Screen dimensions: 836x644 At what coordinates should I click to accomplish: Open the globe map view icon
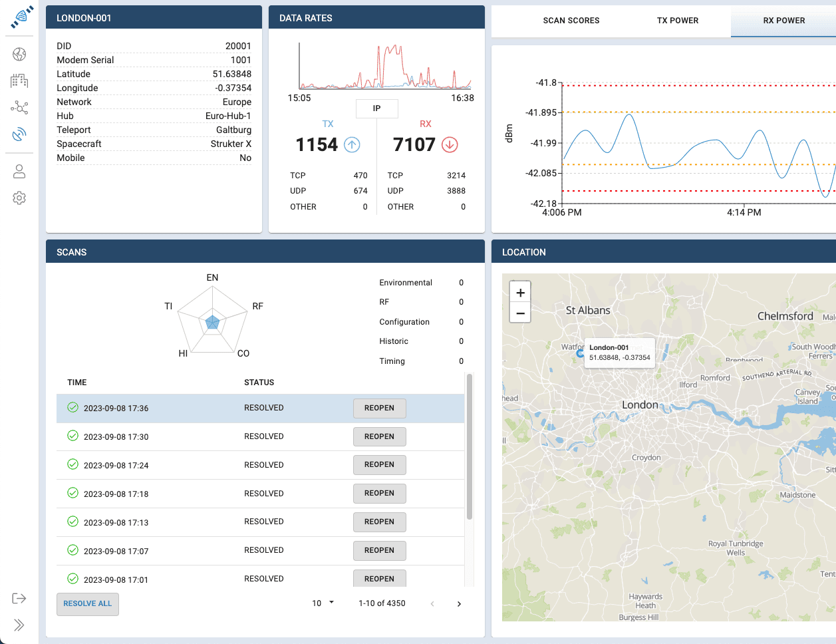(19, 55)
